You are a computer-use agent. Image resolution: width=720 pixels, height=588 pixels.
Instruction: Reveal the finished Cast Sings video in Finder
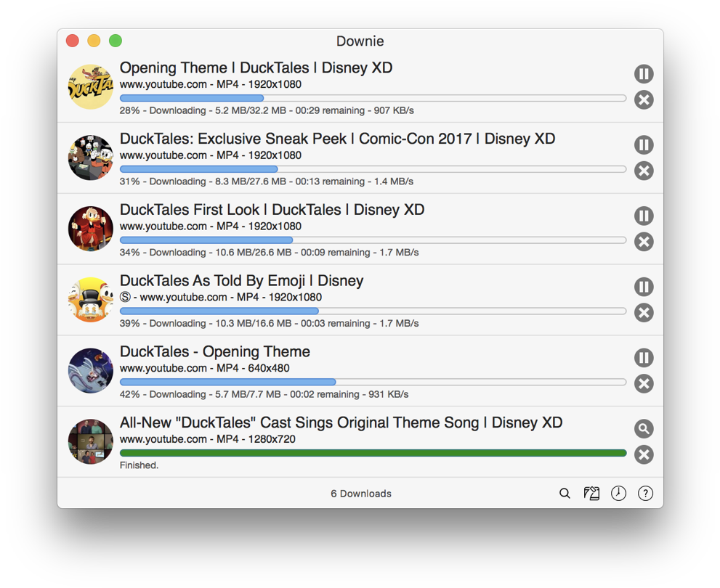tap(643, 429)
